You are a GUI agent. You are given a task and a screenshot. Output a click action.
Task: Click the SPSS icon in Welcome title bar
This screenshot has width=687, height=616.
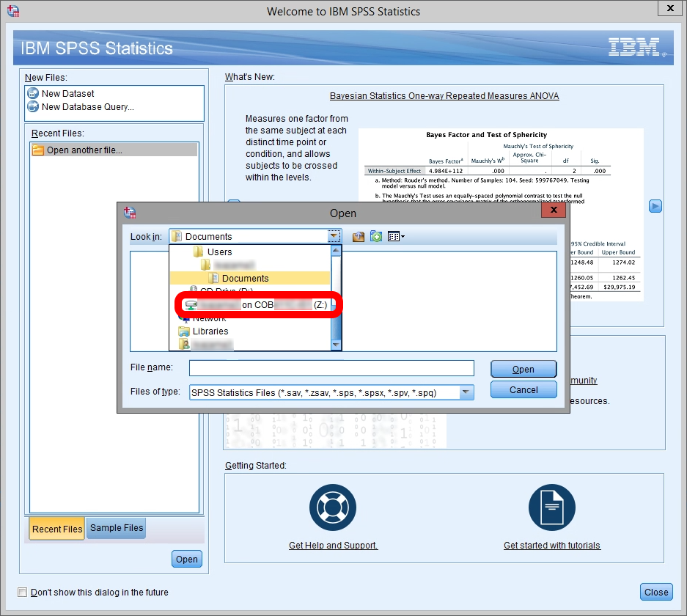(x=13, y=11)
